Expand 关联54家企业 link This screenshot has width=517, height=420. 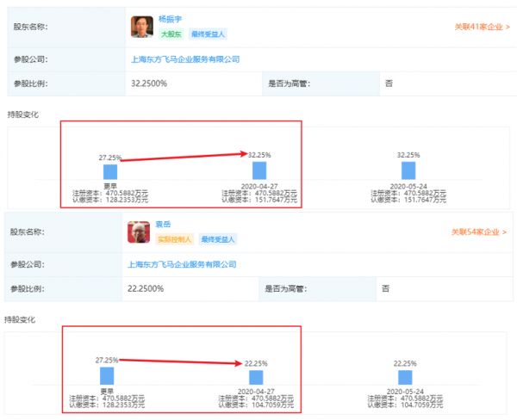tap(479, 232)
